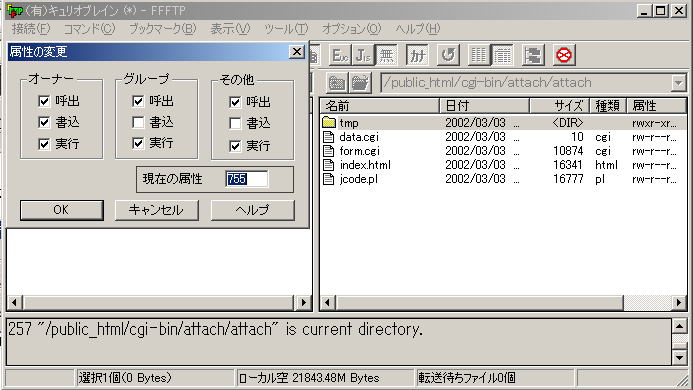Open the ヘルプ(H) menu
Screen dimensions: 693x390
(x=418, y=29)
